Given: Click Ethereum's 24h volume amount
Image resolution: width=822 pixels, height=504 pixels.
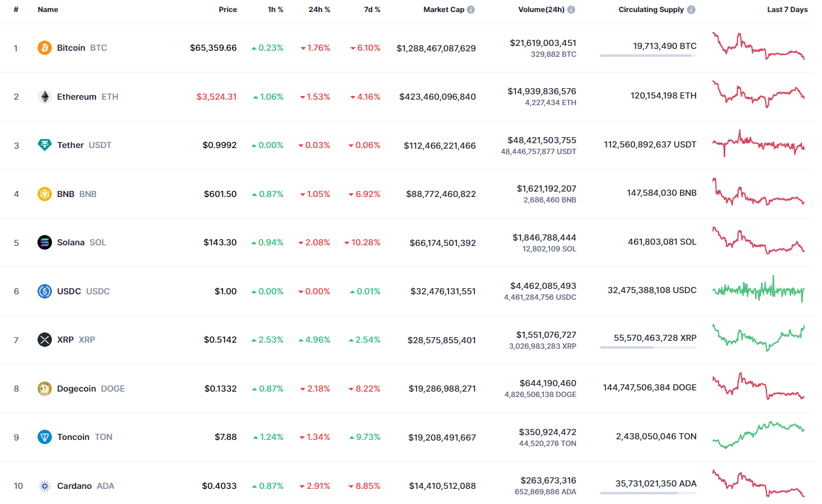Looking at the screenshot, I should (x=542, y=91).
